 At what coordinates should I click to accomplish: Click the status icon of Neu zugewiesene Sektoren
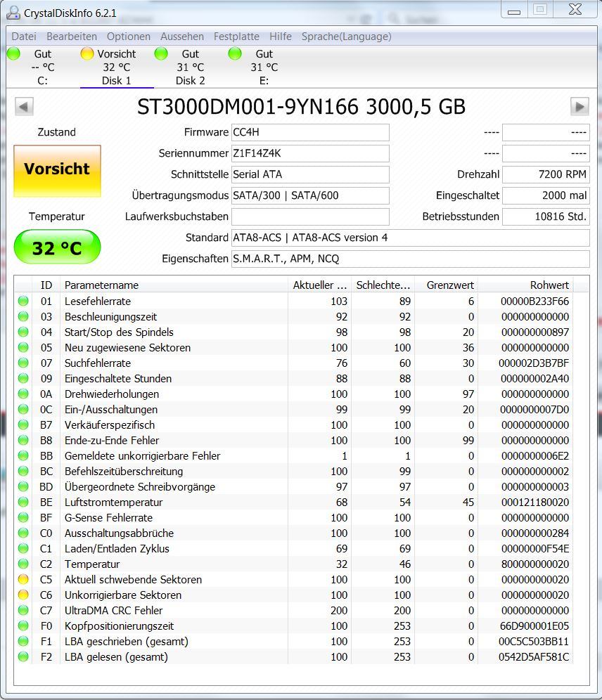[x=23, y=348]
